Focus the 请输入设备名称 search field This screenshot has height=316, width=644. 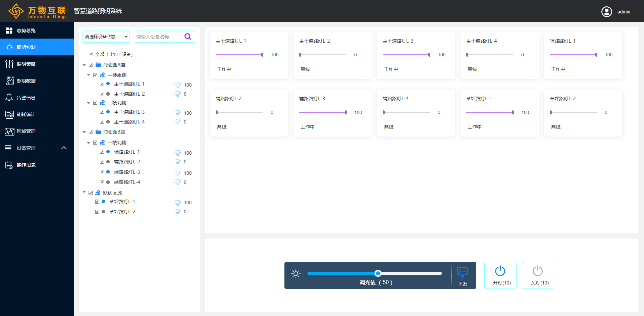click(x=159, y=37)
